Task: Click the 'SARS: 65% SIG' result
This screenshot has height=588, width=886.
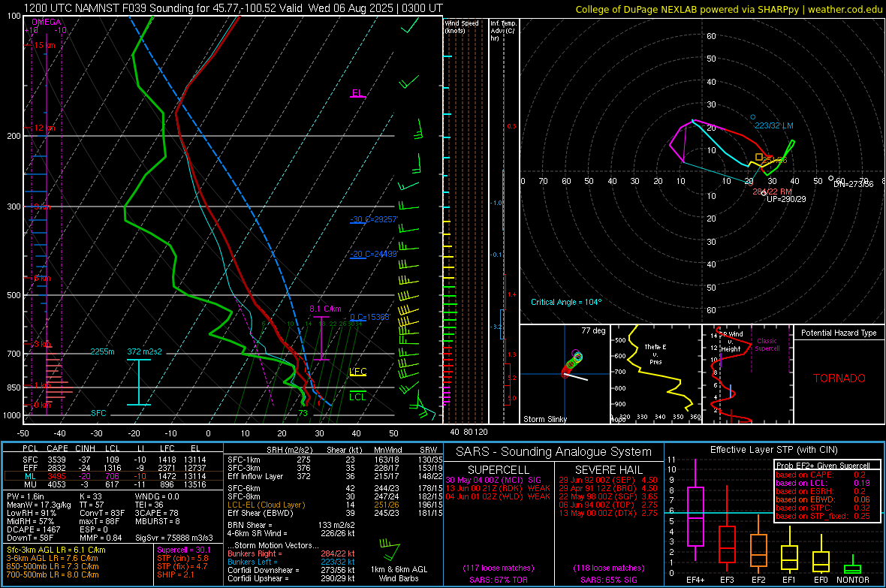Action: (x=608, y=580)
